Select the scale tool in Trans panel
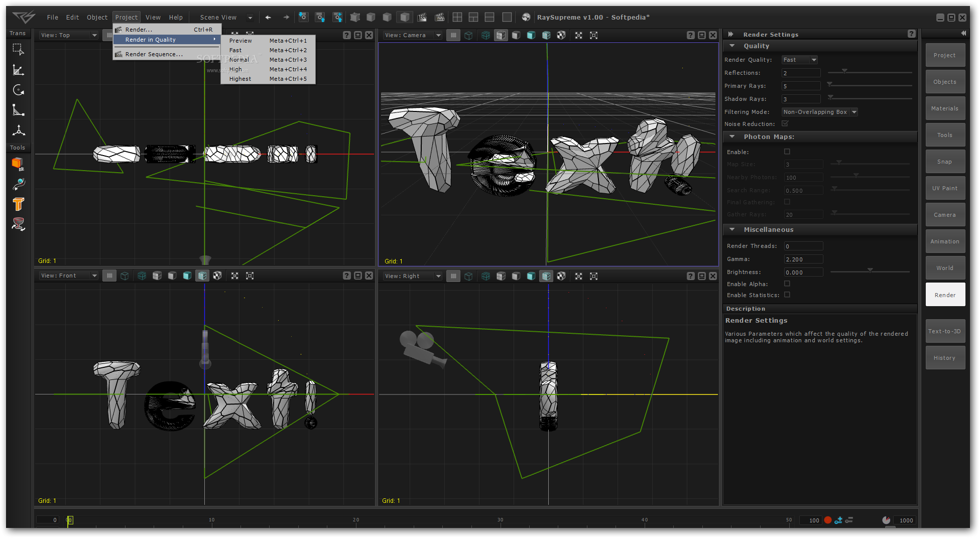980x538 pixels. [x=18, y=110]
